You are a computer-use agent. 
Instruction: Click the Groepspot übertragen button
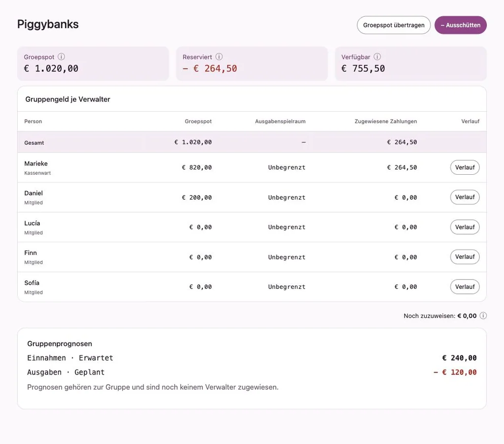394,25
